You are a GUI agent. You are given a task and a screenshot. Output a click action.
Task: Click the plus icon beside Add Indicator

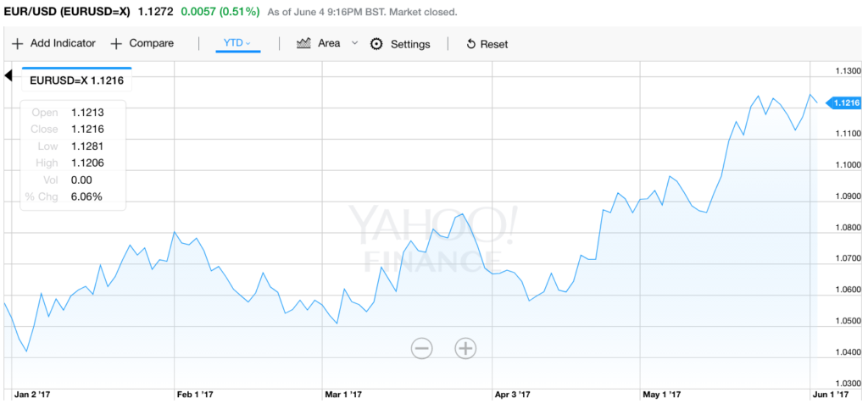click(18, 44)
